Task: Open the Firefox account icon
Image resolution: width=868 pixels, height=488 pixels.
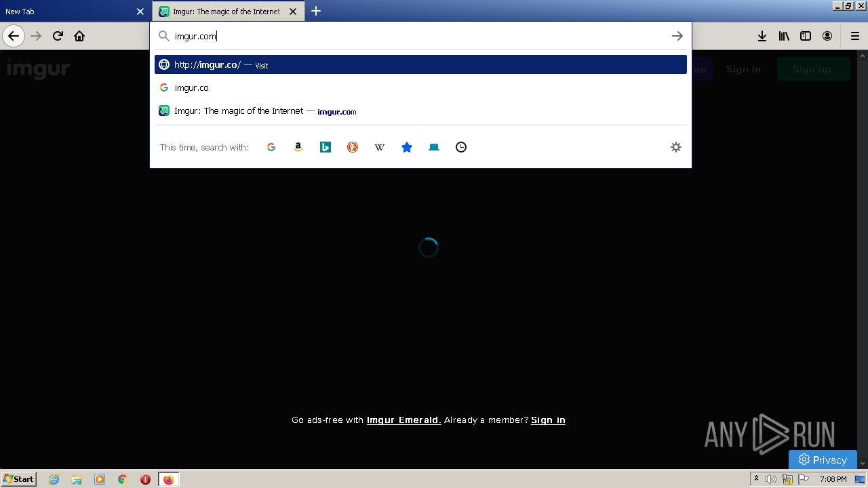Action: [x=827, y=36]
